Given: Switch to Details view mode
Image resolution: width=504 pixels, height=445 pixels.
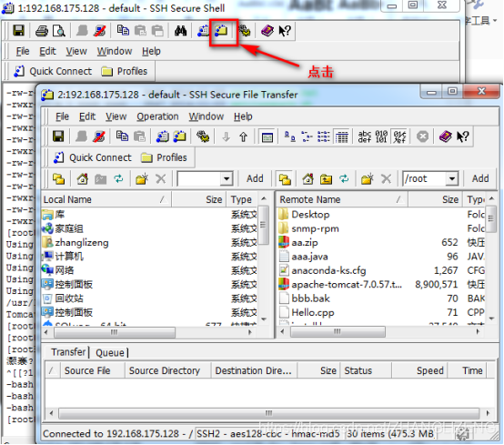Looking at the screenshot, I should [x=342, y=137].
